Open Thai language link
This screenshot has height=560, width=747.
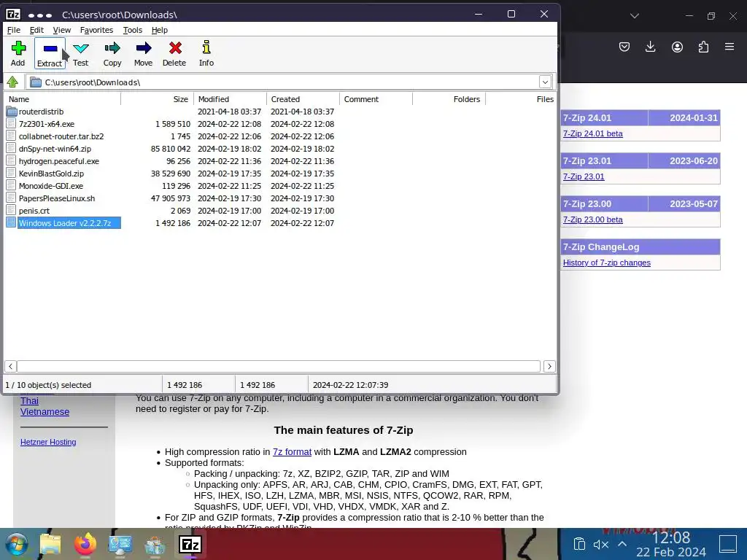tap(29, 401)
